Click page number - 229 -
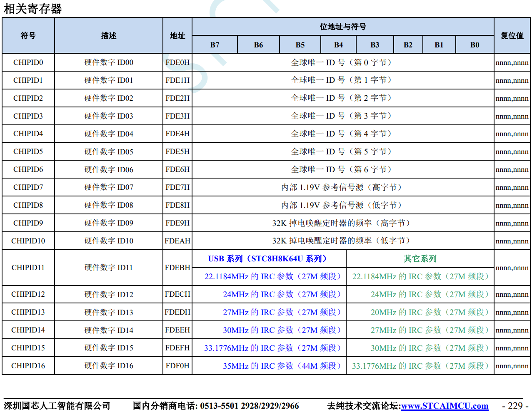 coord(515,406)
